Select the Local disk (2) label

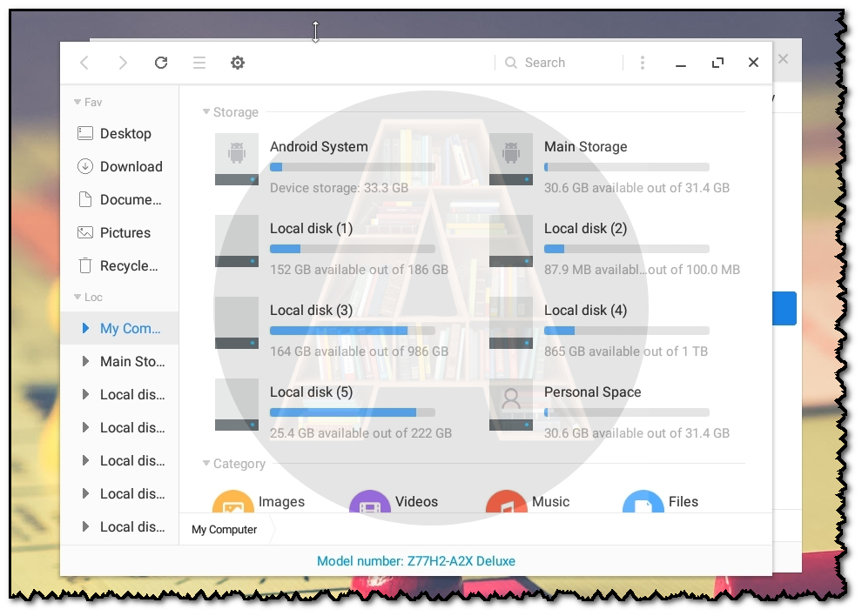coord(585,229)
